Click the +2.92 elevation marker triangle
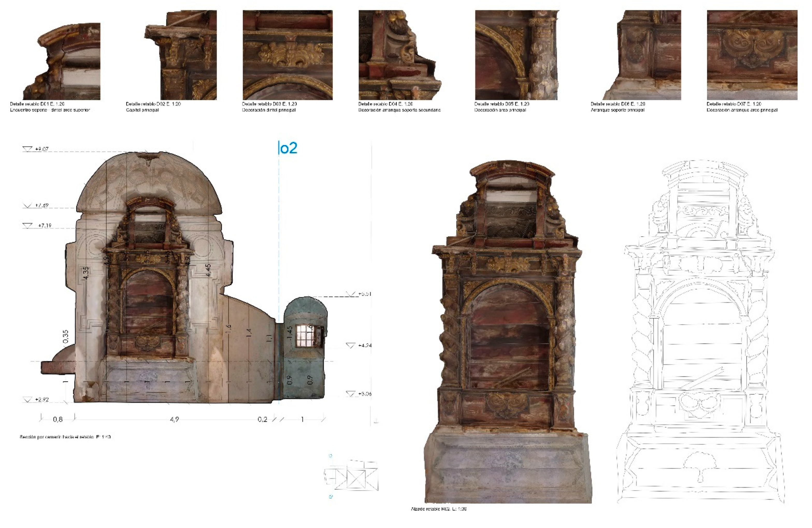Image resolution: width=812 pixels, height=528 pixels. tap(27, 399)
